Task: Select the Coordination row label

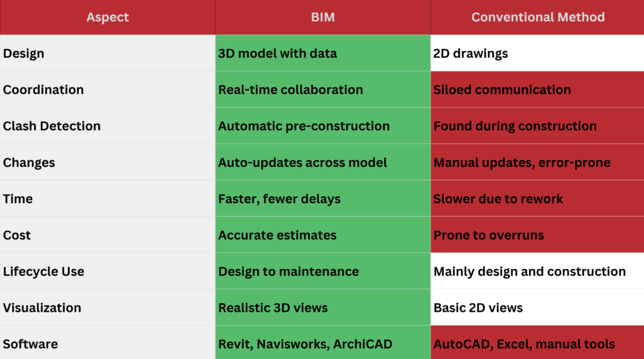Action: click(43, 90)
